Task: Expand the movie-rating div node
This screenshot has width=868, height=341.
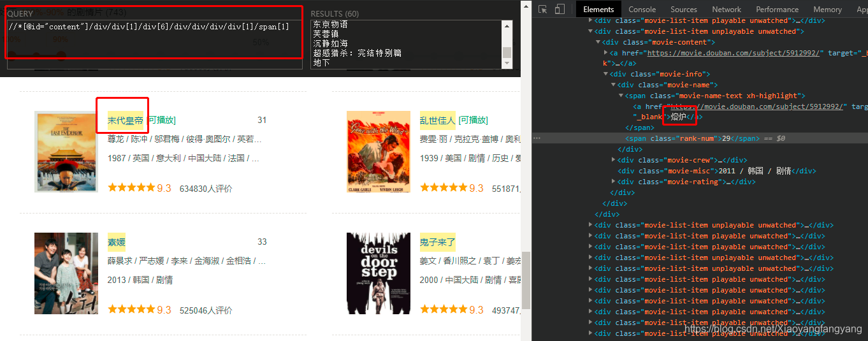Action: 613,182
